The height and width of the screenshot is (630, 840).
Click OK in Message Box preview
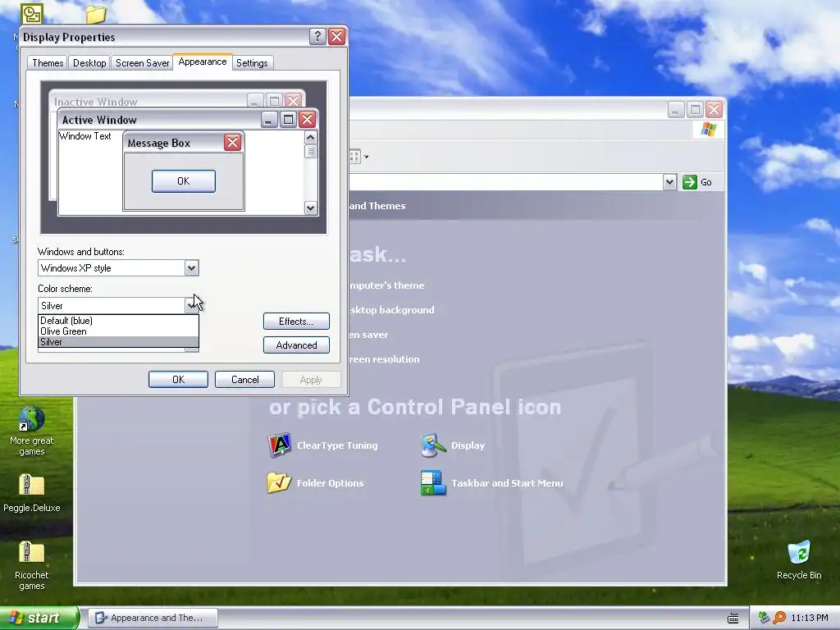183,181
